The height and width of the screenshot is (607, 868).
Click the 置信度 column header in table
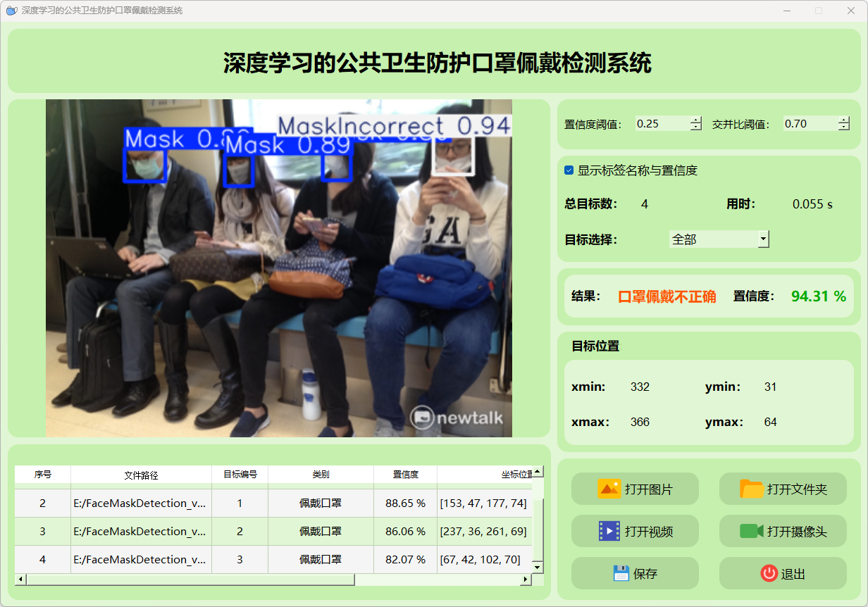405,475
